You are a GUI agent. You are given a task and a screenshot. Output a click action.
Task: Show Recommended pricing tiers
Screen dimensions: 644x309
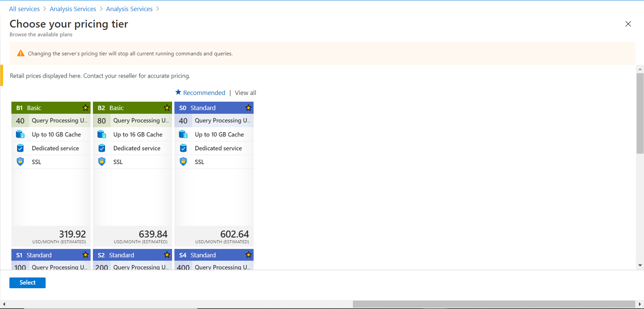[204, 93]
